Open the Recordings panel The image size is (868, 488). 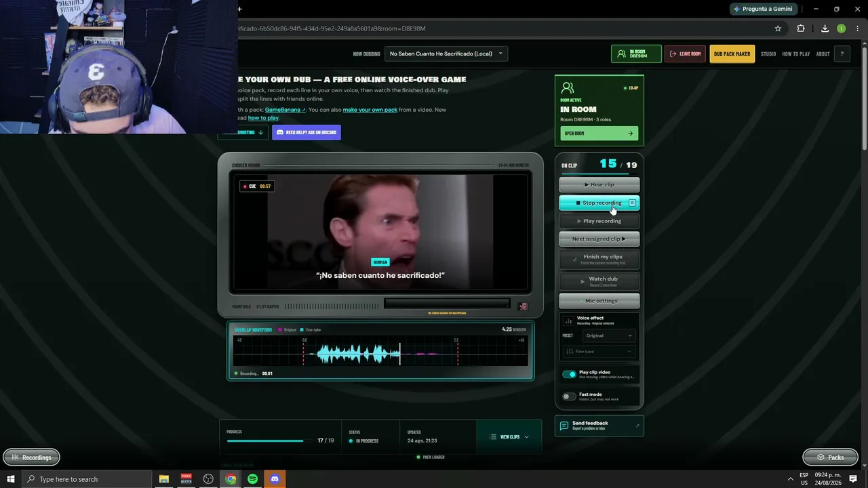pyautogui.click(x=31, y=457)
